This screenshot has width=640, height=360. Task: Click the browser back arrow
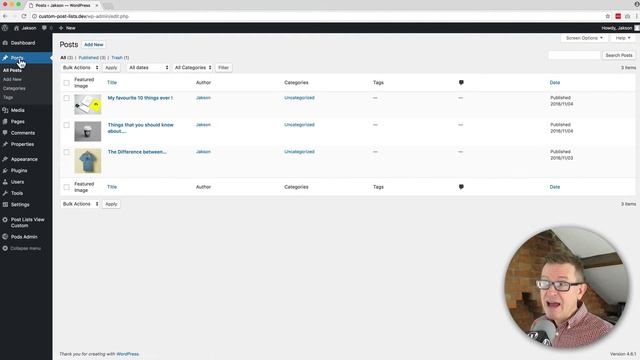click(x=5, y=16)
